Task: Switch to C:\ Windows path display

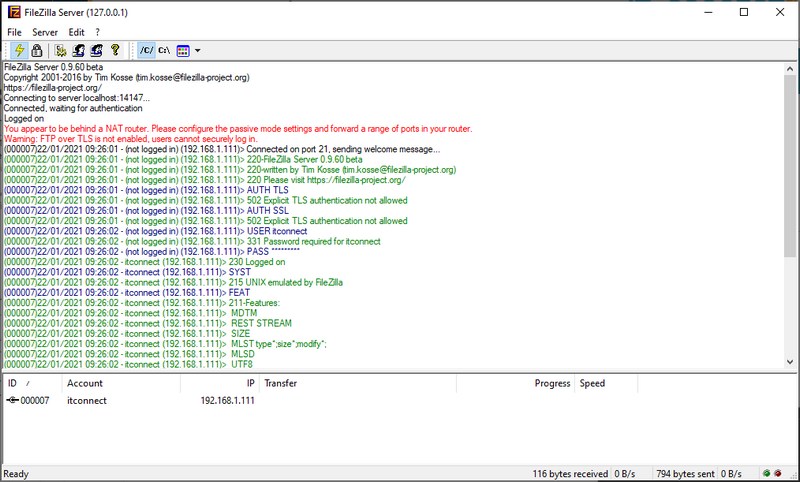Action: pos(164,50)
